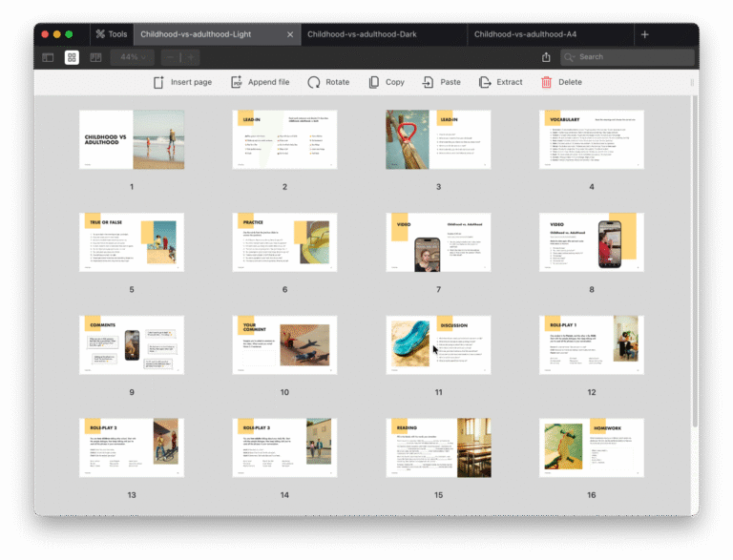Click the Copy pages icon
Viewport: 733px width, 560px height.
tap(374, 82)
